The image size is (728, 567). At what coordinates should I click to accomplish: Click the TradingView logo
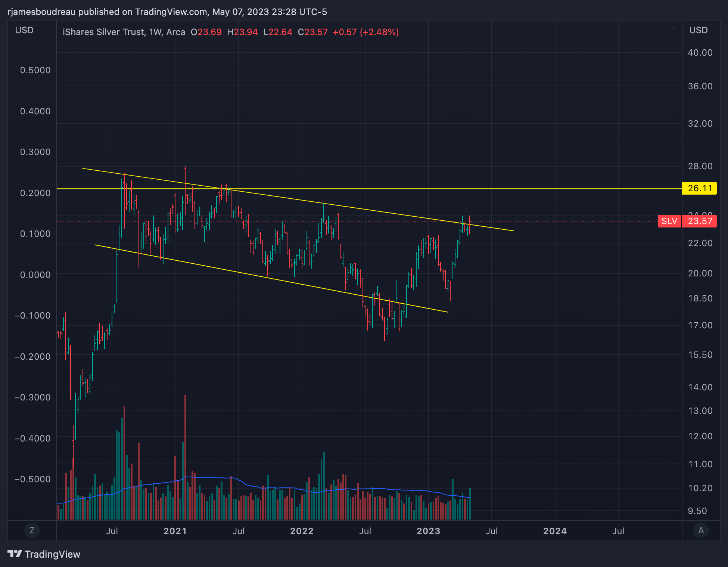click(44, 554)
